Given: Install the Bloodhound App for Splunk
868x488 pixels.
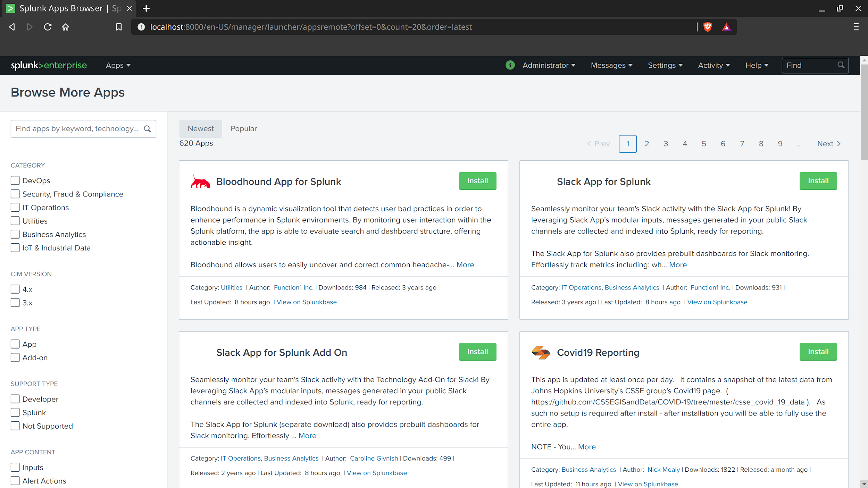Looking at the screenshot, I should point(477,181).
